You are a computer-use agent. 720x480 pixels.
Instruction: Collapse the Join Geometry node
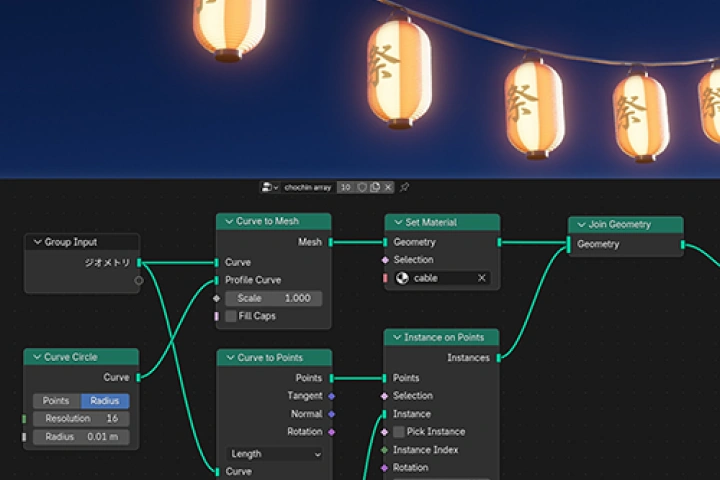581,225
